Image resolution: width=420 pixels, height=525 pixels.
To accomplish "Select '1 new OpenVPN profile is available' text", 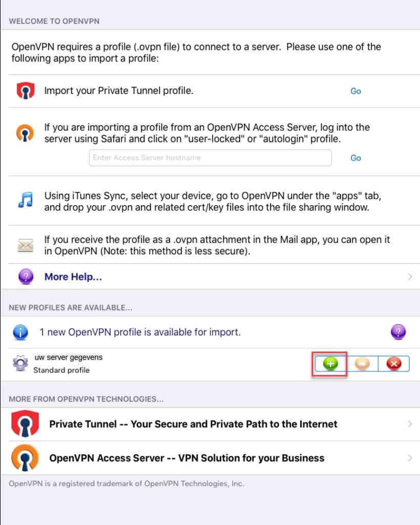I will 140,332.
